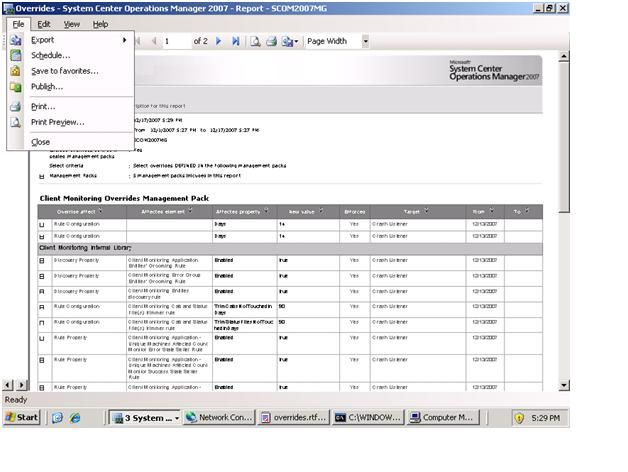628x472 pixels.
Task: Expand the TrimCabsNotTouchedInDays override row
Action: pos(42,307)
